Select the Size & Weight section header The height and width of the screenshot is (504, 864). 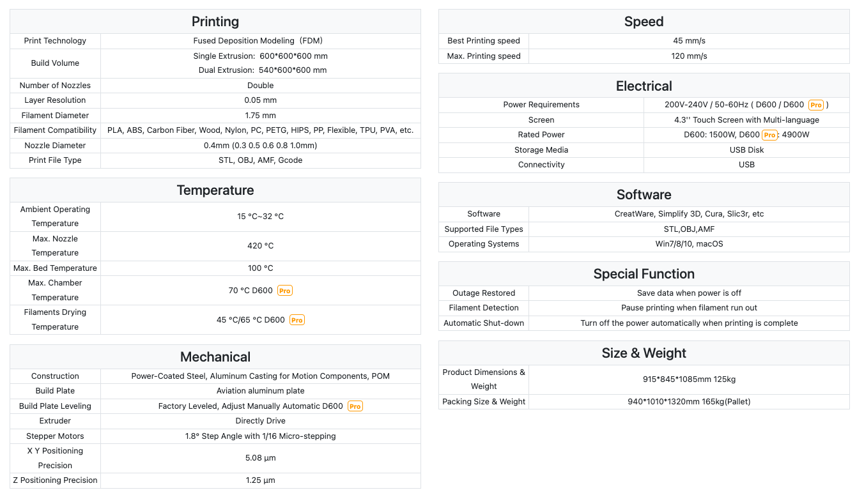[x=644, y=353]
